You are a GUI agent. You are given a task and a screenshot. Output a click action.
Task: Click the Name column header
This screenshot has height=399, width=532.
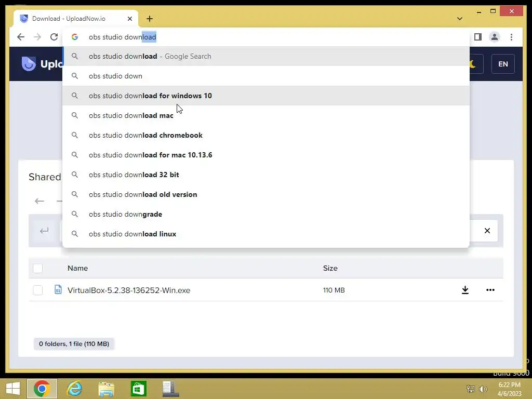pyautogui.click(x=78, y=268)
